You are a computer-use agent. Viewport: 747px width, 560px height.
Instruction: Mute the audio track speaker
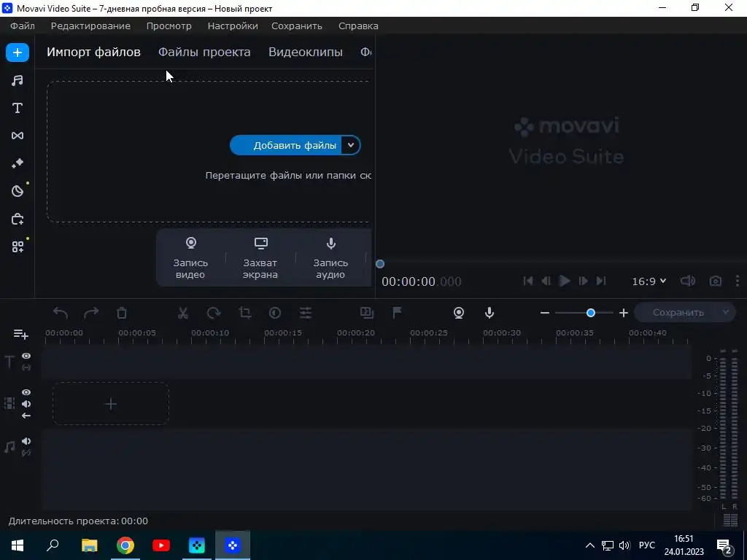pyautogui.click(x=26, y=441)
